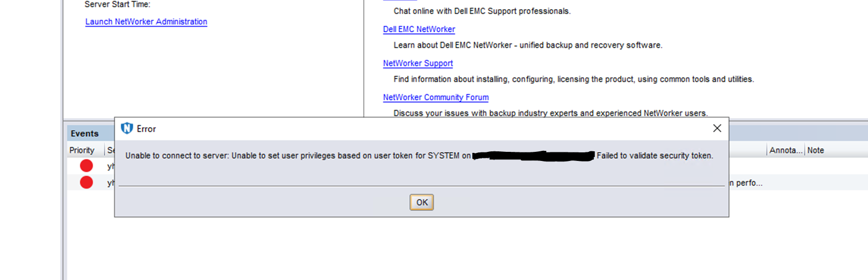
Task: Click the 'Chat online with Dell EMC Support' text
Action: tap(482, 11)
